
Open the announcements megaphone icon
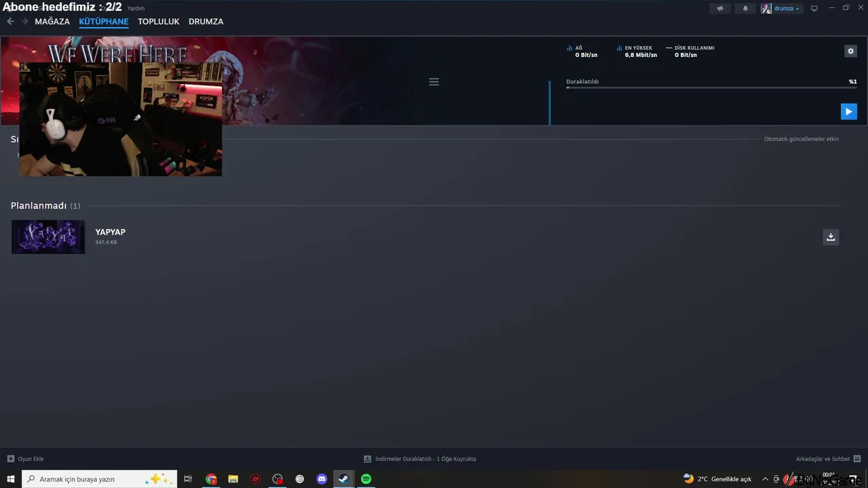coord(720,8)
